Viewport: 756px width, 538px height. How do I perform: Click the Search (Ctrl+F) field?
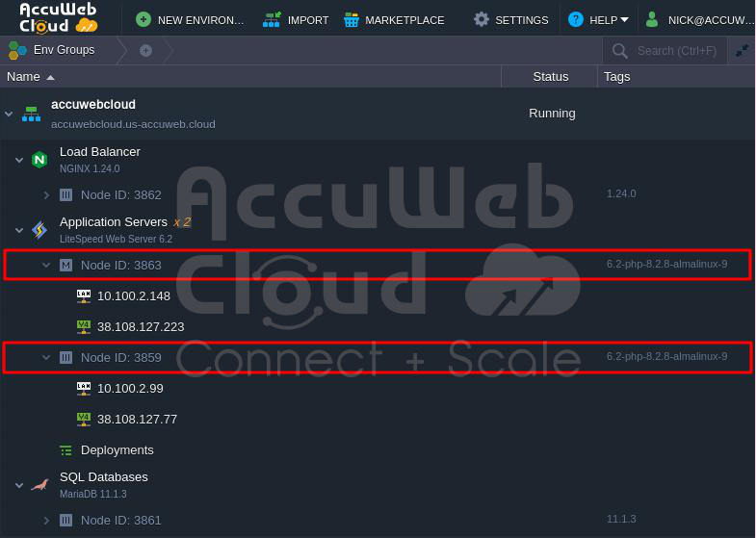pos(676,51)
